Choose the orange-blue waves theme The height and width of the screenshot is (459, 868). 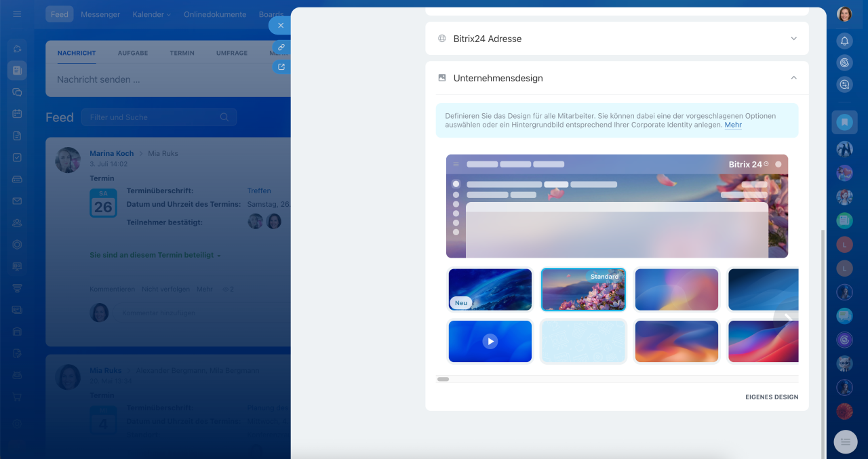677,341
